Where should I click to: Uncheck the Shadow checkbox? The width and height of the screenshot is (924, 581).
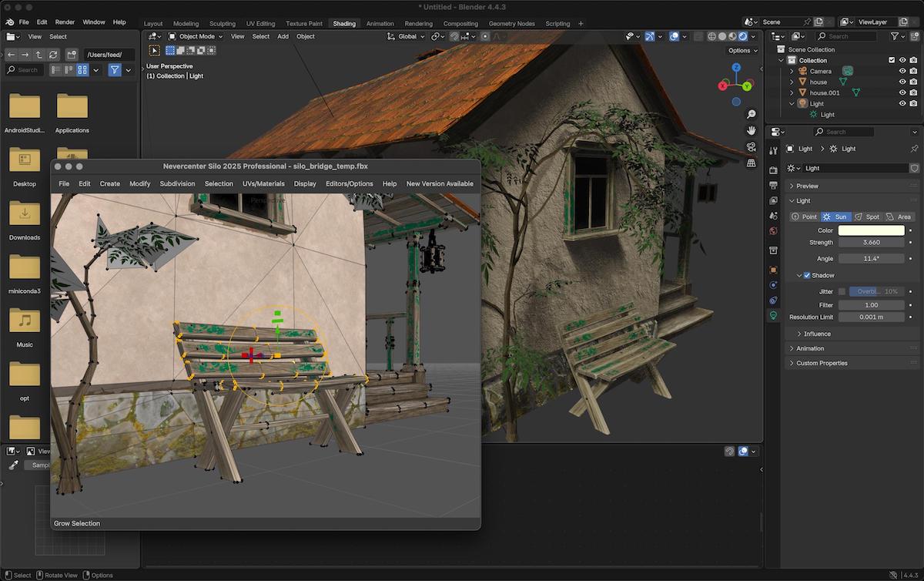tap(806, 275)
